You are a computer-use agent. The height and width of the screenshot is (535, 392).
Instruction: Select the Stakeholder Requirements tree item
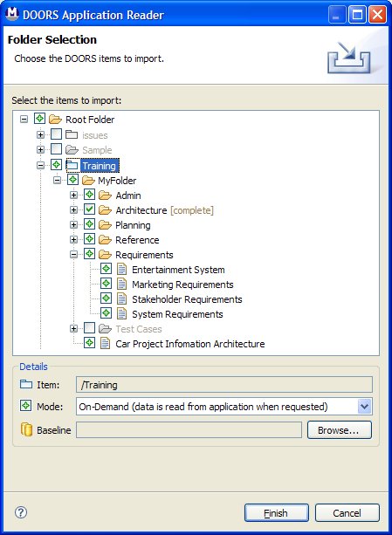[x=187, y=299]
